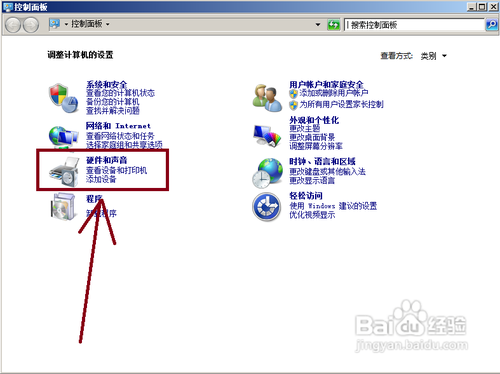Open the 类别 view-by dropdown
The image size is (500, 374).
coord(433,56)
